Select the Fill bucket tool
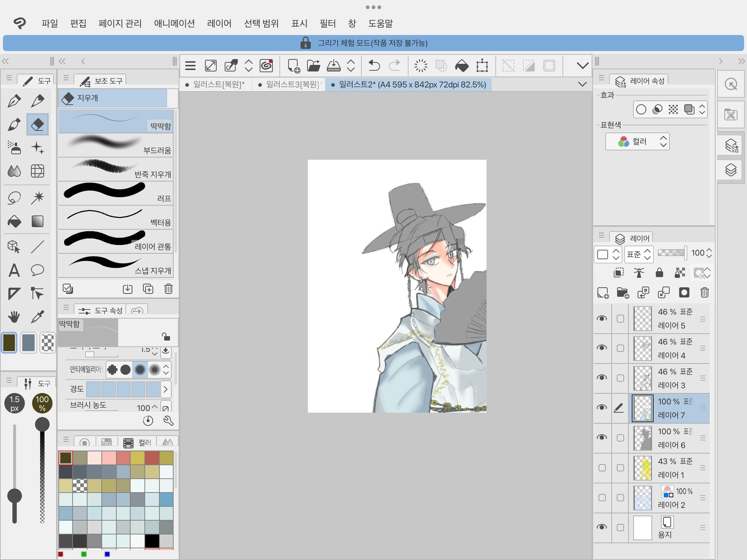Viewport: 747px width, 560px height. click(14, 221)
